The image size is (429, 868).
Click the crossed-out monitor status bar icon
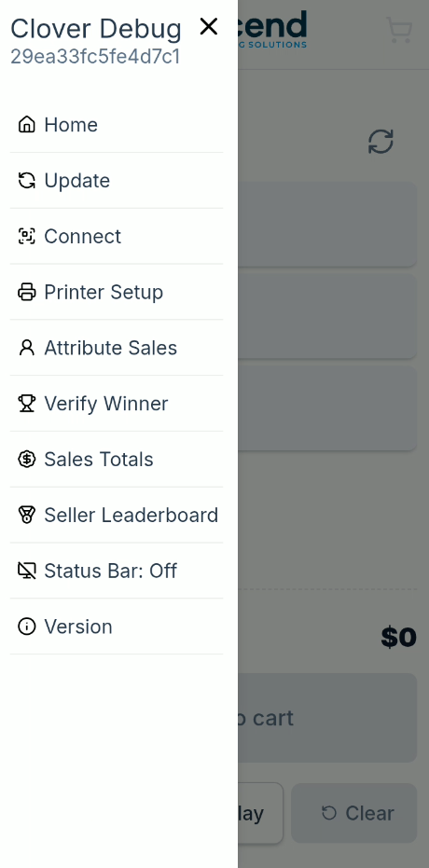tap(26, 571)
